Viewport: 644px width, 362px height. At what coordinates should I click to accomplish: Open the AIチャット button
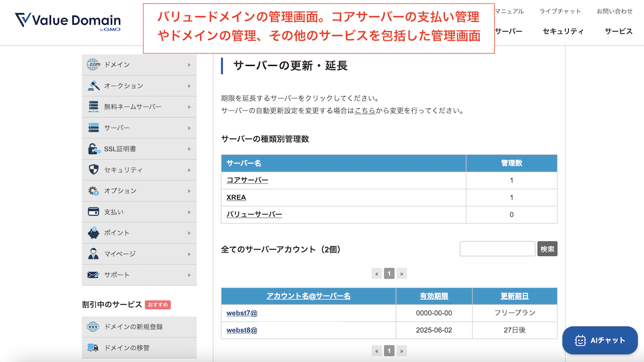(x=600, y=340)
